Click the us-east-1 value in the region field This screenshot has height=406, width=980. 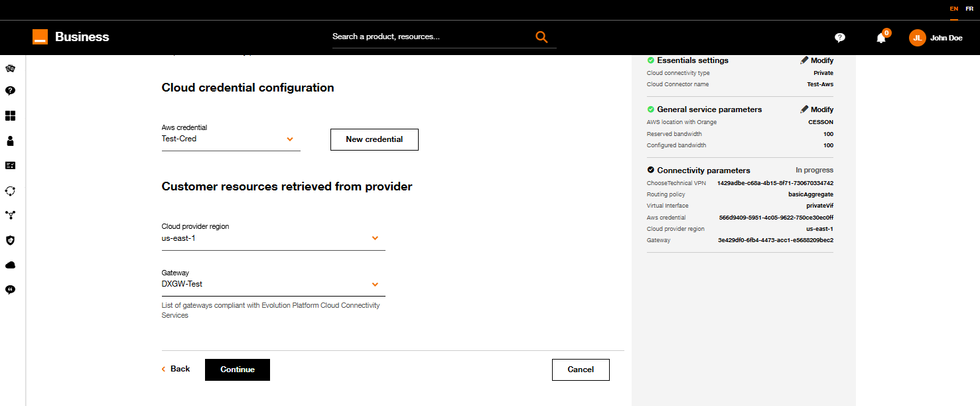click(x=178, y=238)
